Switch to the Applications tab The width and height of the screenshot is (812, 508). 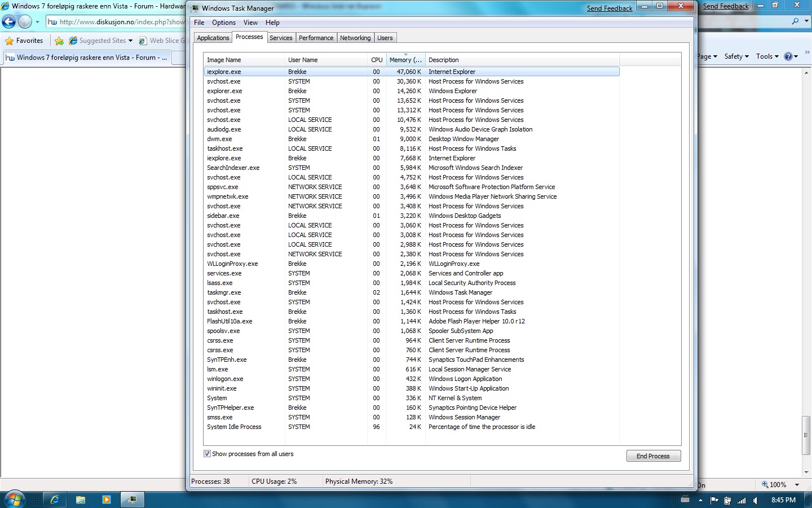(x=213, y=38)
